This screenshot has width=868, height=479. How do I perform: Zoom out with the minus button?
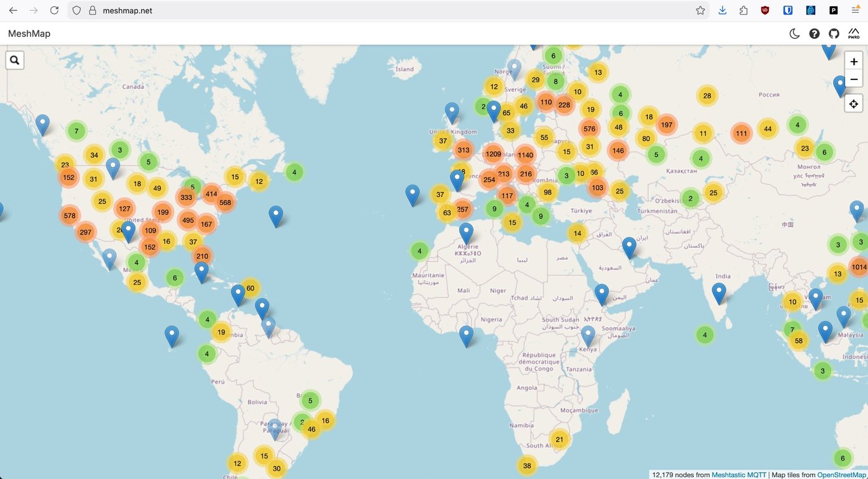point(853,79)
